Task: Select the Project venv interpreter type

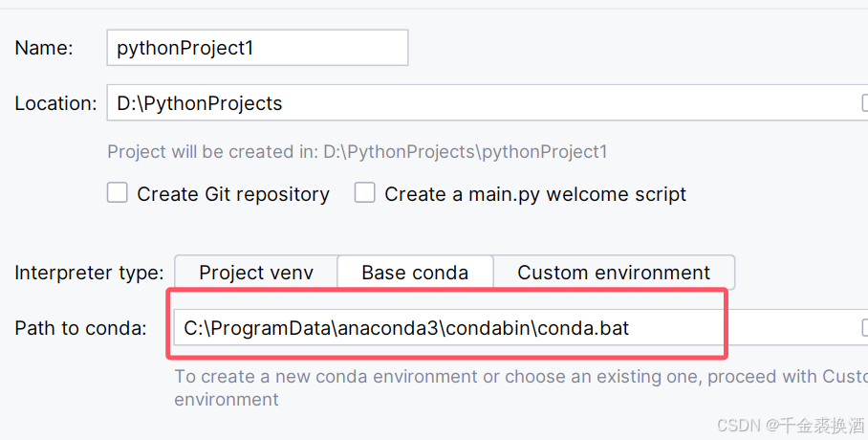Action: (x=255, y=273)
